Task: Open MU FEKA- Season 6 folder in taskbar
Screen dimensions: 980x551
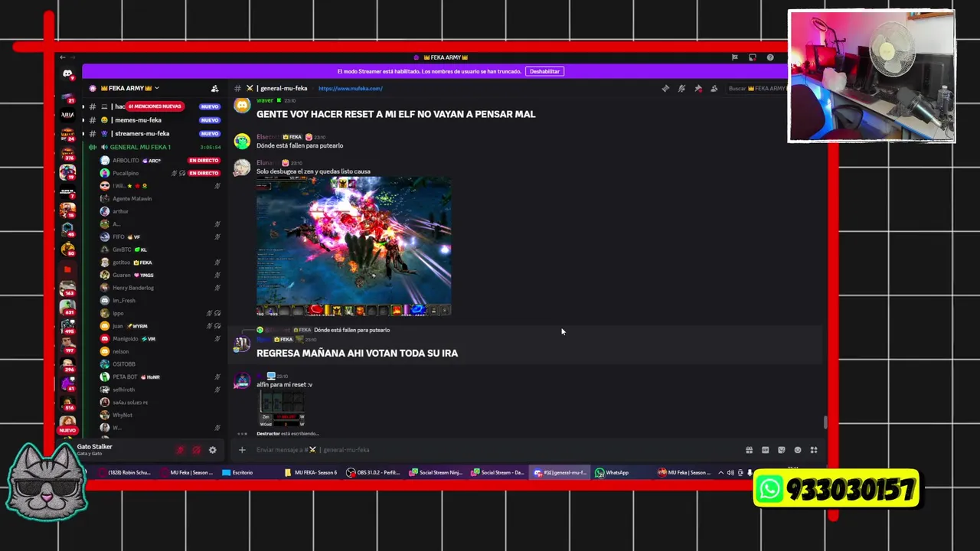Action: 311,472
